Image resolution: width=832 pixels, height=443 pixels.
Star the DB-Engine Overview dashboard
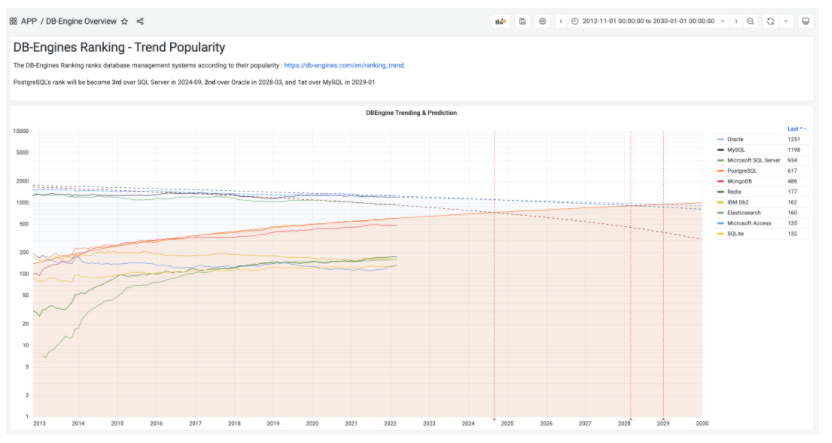click(x=124, y=20)
